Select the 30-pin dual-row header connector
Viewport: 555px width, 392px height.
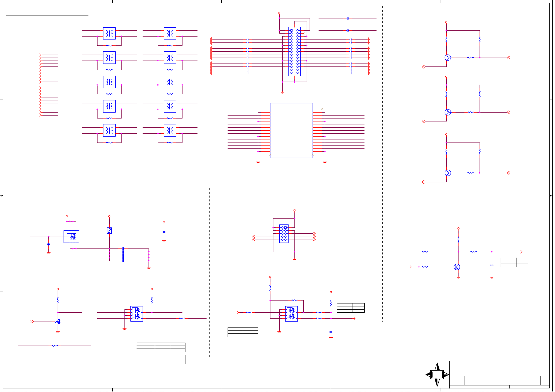(x=294, y=51)
